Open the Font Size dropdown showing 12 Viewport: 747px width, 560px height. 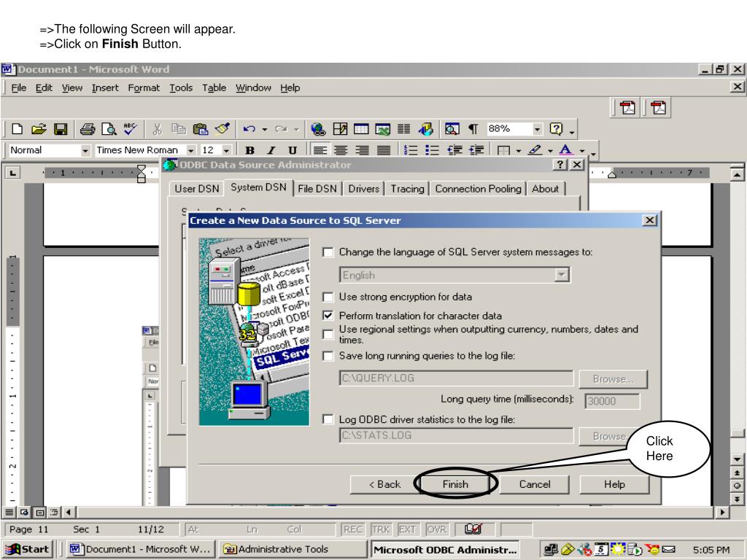[227, 150]
